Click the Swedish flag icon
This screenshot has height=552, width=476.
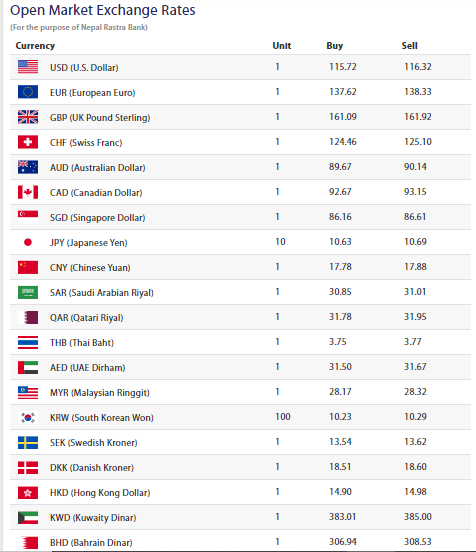click(x=28, y=442)
